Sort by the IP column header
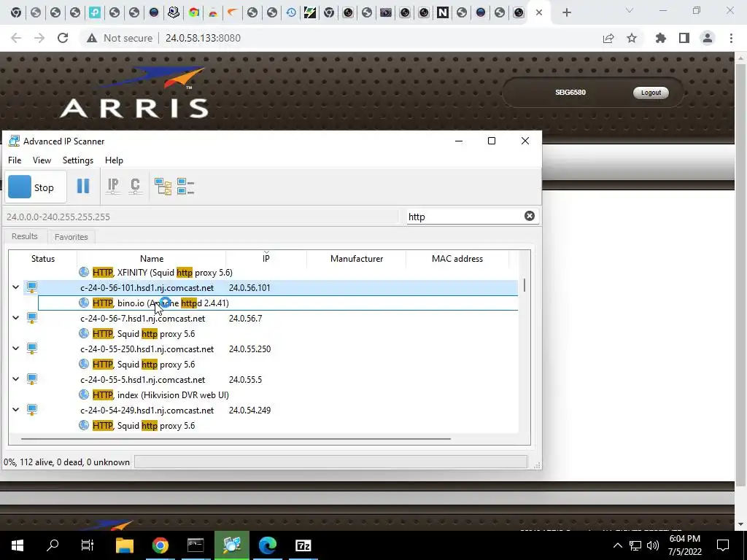This screenshot has width=747, height=560. coord(266,259)
